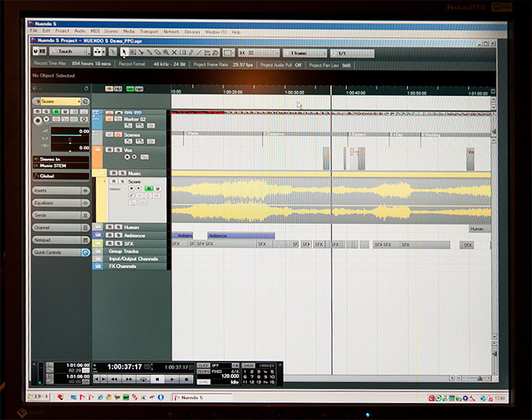
Task: Click the second Ambience clip on timeline
Action: [x=241, y=235]
